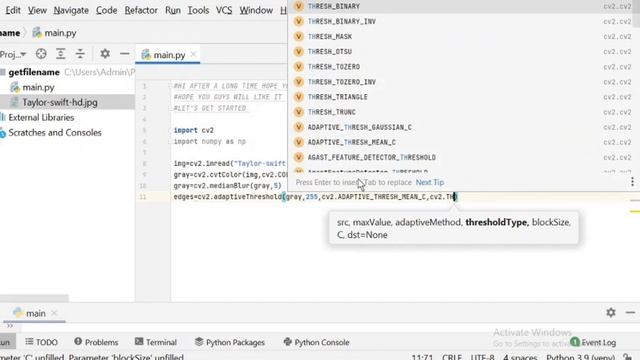Hide the Project panel with the minus icon
Screen dimensions: 640x360
click(124, 54)
